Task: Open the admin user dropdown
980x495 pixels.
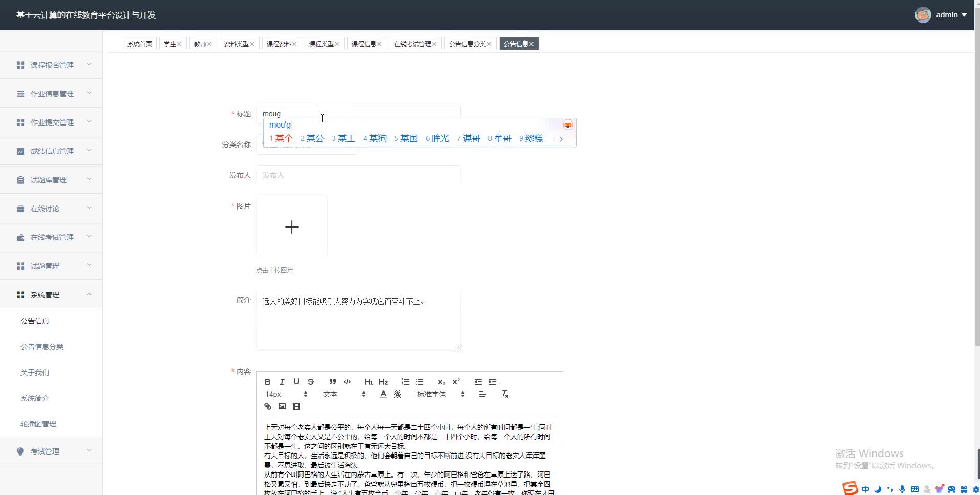Action: tap(951, 15)
